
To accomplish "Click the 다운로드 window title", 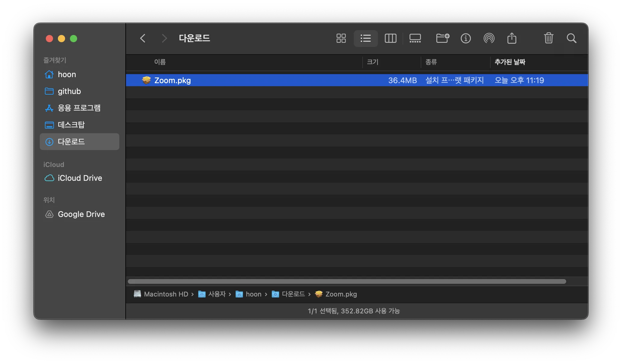I will (194, 38).
